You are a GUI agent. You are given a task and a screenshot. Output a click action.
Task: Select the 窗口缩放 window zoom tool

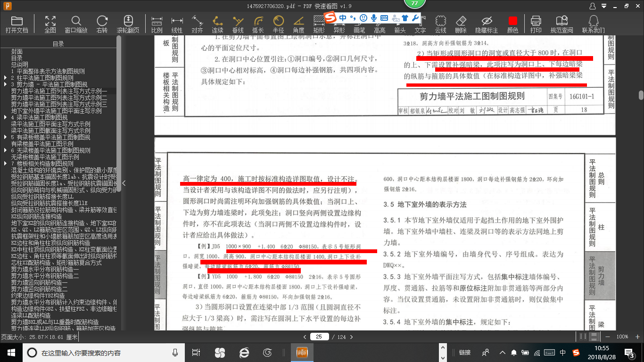[x=76, y=24]
